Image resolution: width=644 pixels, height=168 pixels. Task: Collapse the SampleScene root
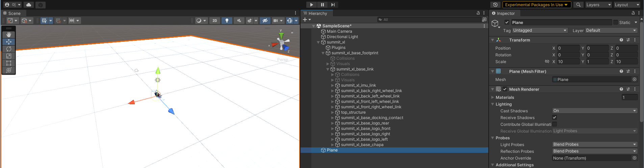coord(314,26)
